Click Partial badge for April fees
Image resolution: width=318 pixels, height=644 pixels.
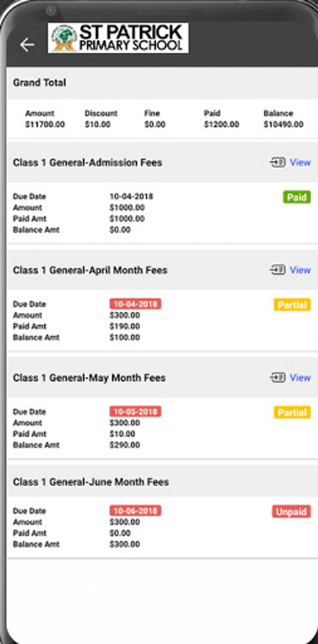click(x=292, y=305)
